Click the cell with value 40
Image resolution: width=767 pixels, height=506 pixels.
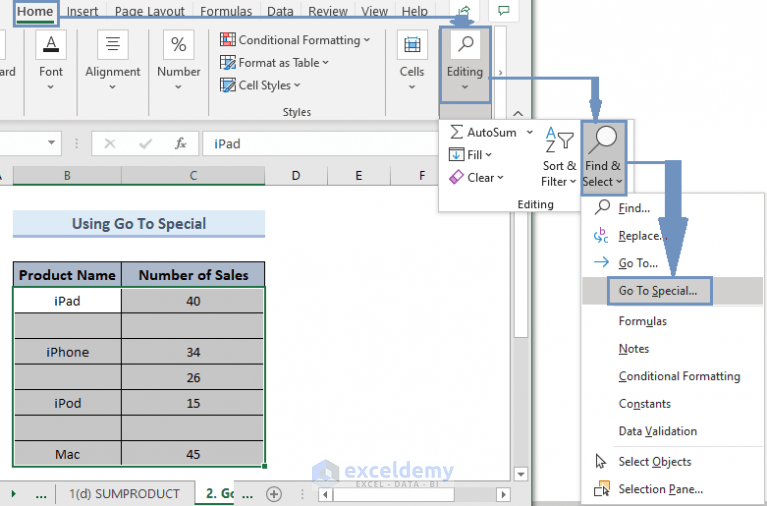[193, 300]
